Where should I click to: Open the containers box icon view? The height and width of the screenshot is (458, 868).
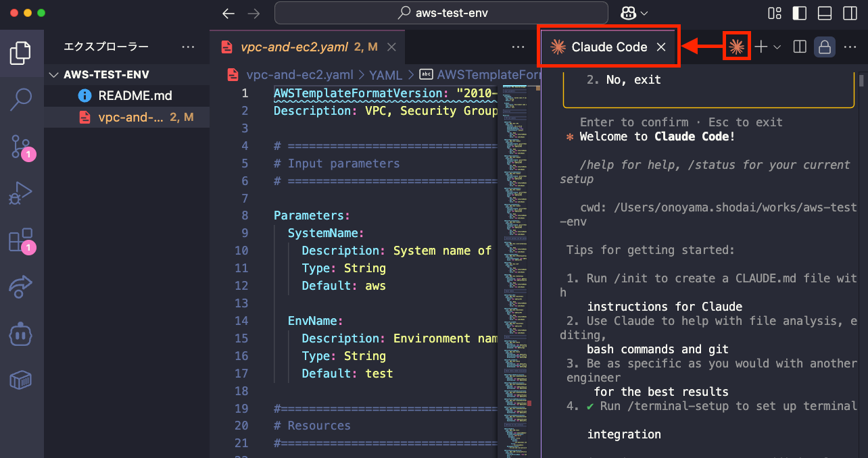21,380
